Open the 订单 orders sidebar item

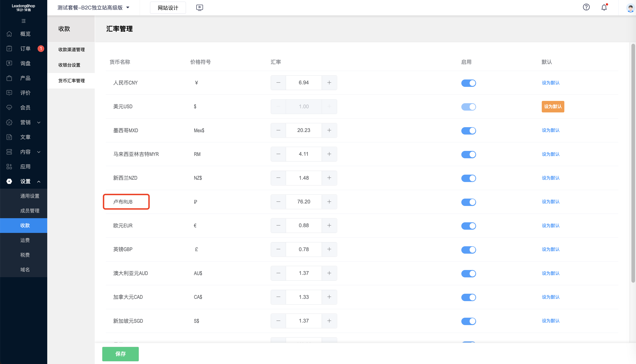(25, 49)
